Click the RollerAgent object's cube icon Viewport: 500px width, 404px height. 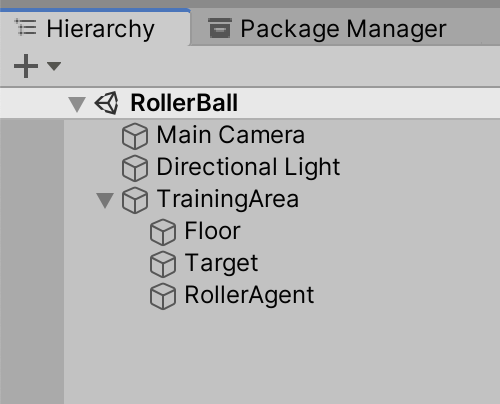coord(163,296)
